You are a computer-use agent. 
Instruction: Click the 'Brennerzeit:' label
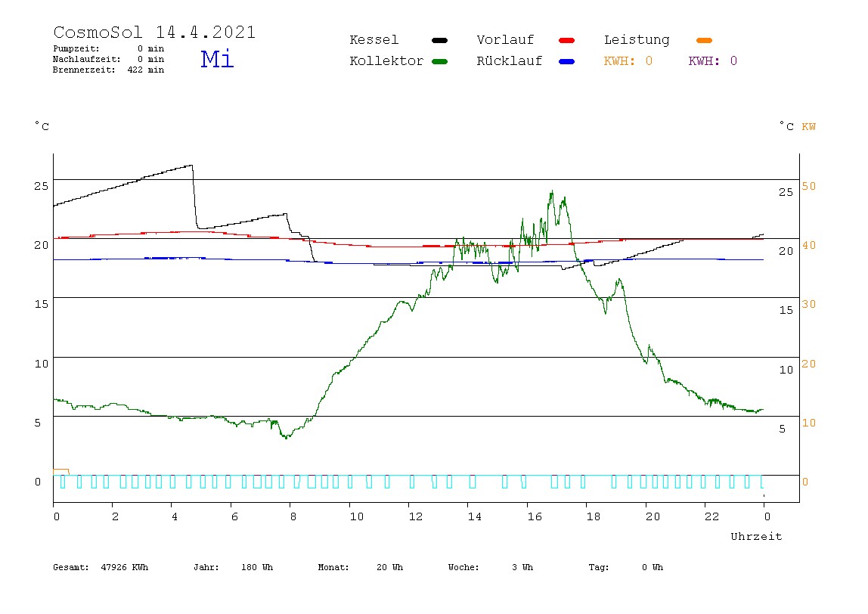[x=84, y=70]
